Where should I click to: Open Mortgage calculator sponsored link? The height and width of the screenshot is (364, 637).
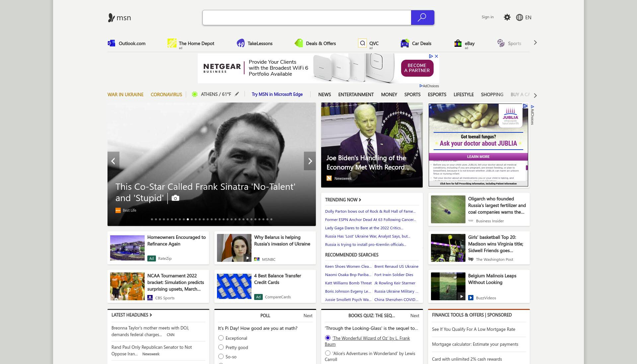click(475, 344)
